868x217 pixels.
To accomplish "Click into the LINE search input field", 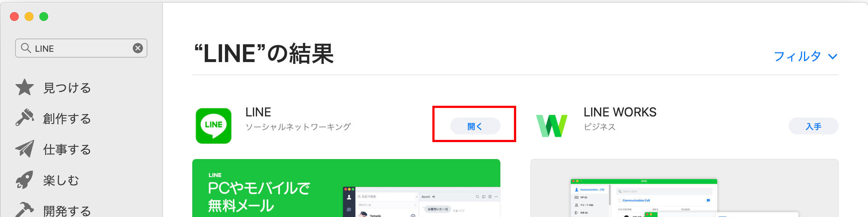I will point(81,48).
